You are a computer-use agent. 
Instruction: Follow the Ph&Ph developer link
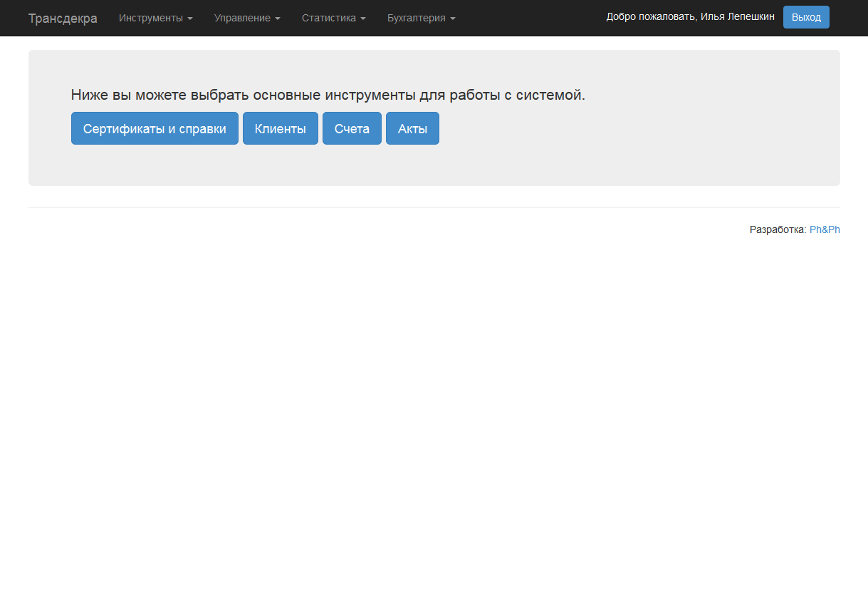click(825, 229)
